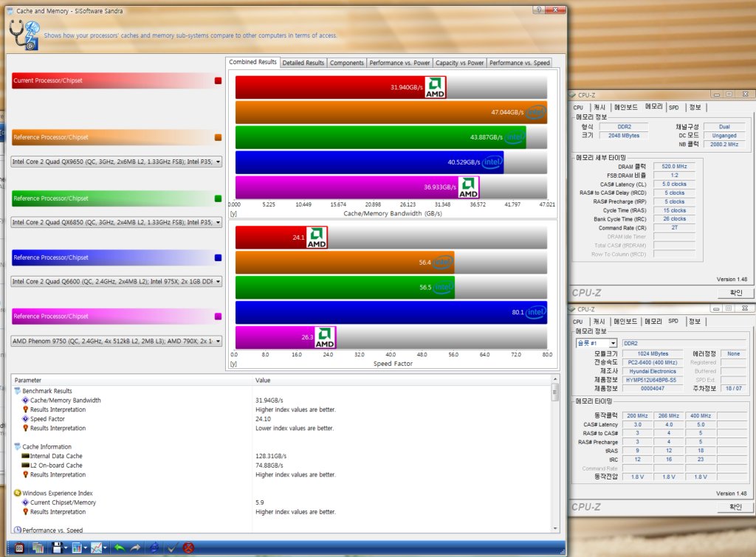Screen dimensions: 756x557
Task: Click the Intel logo on the 47.044GB/s bar
Action: (535, 112)
